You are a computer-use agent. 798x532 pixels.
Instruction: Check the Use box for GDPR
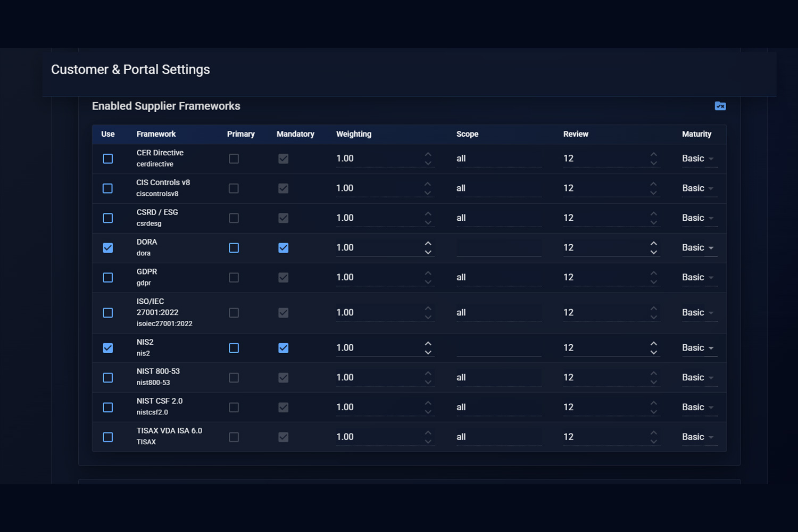pos(108,278)
